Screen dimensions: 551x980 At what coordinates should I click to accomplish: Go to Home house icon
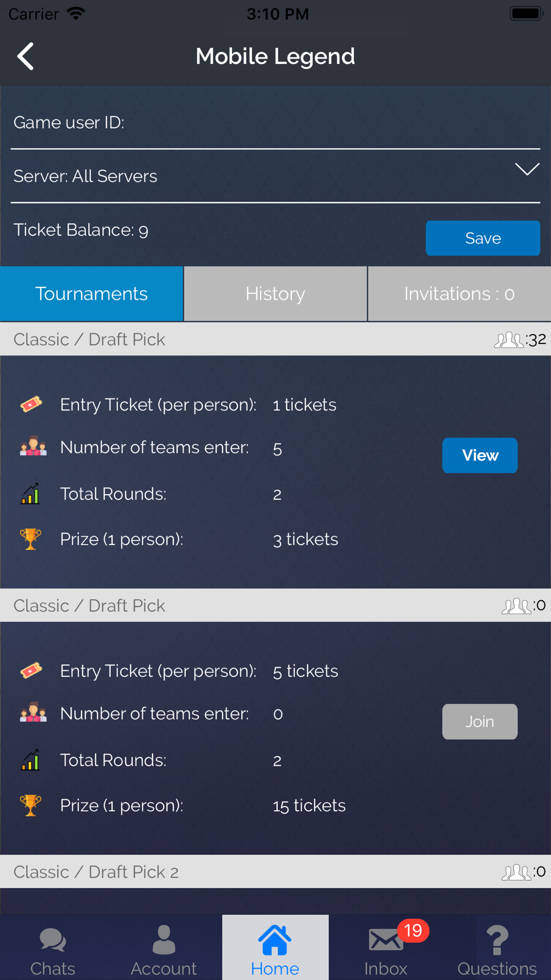[x=275, y=940]
